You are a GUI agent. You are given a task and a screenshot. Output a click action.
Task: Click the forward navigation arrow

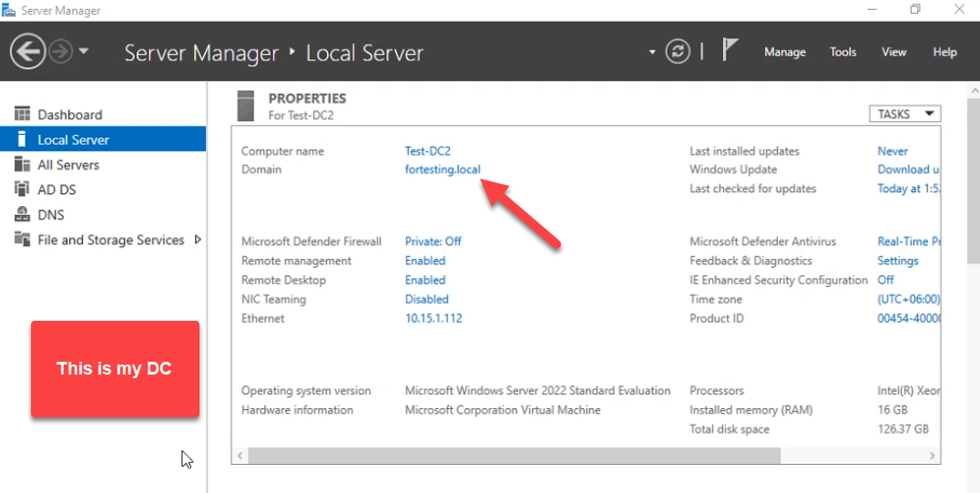(x=61, y=51)
